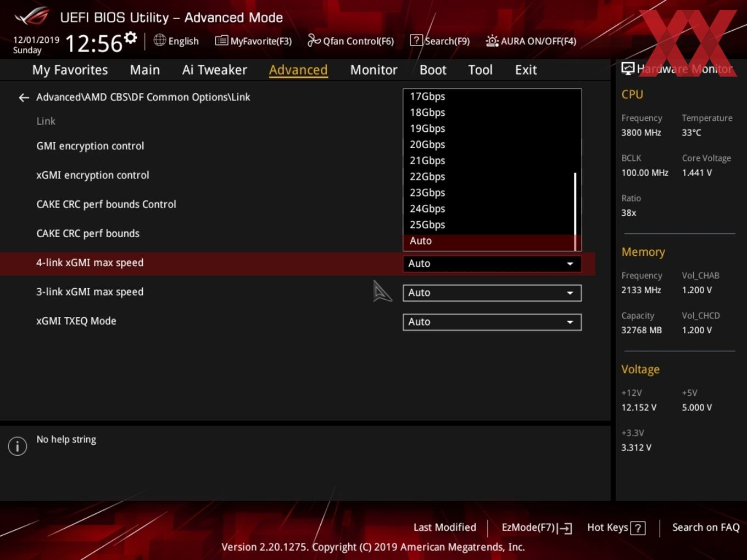The image size is (747, 560).
Task: Open the Main tab
Action: pyautogui.click(x=145, y=70)
